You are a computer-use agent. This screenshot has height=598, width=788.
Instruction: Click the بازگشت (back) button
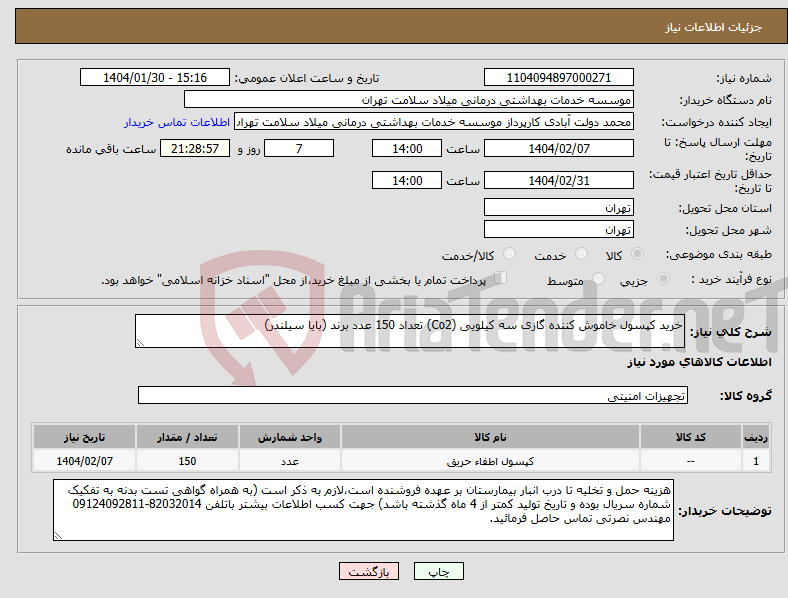point(369,571)
